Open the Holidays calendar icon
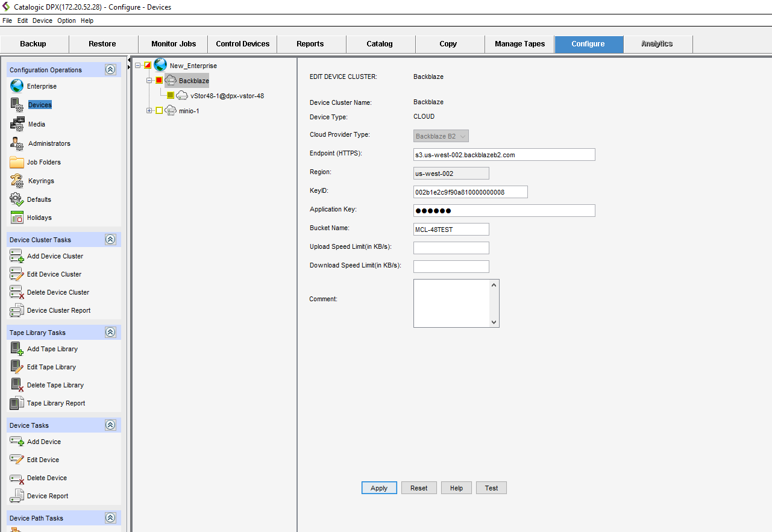Viewport: 772px width, 532px height. point(17,217)
